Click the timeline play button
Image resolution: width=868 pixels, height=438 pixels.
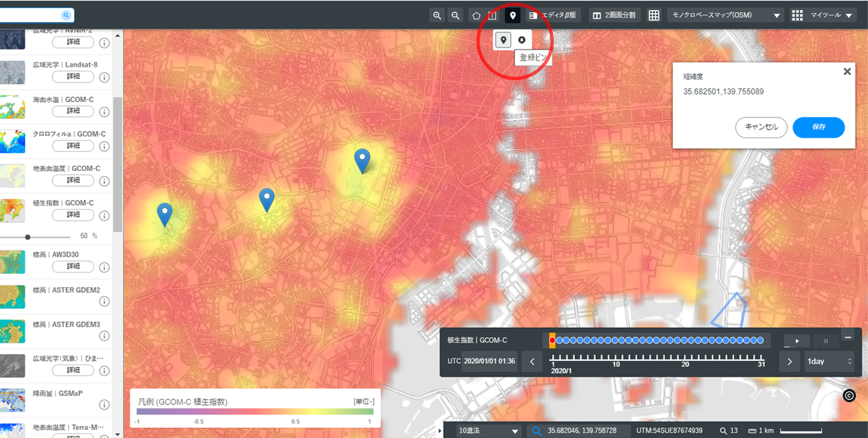pyautogui.click(x=797, y=341)
